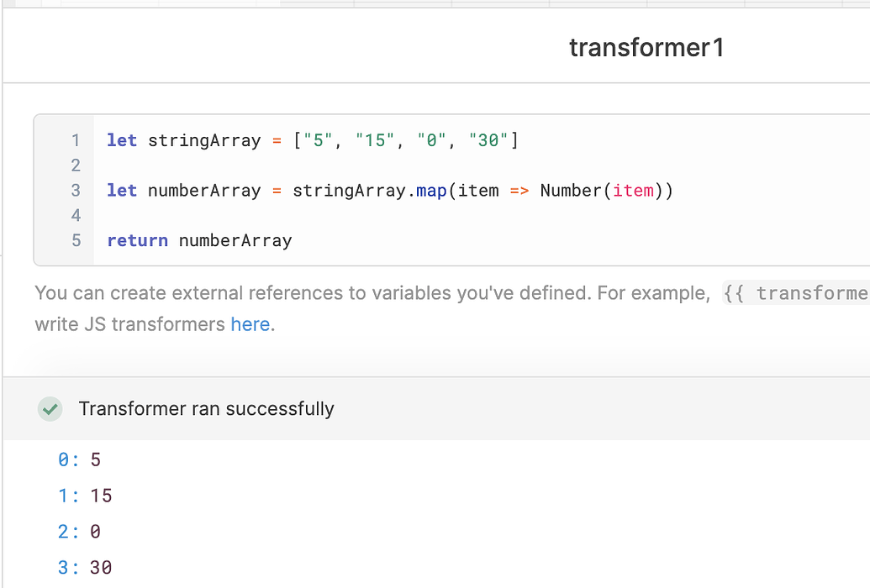Click line number 5 in the gutter
The width and height of the screenshot is (870, 588).
[75, 241]
